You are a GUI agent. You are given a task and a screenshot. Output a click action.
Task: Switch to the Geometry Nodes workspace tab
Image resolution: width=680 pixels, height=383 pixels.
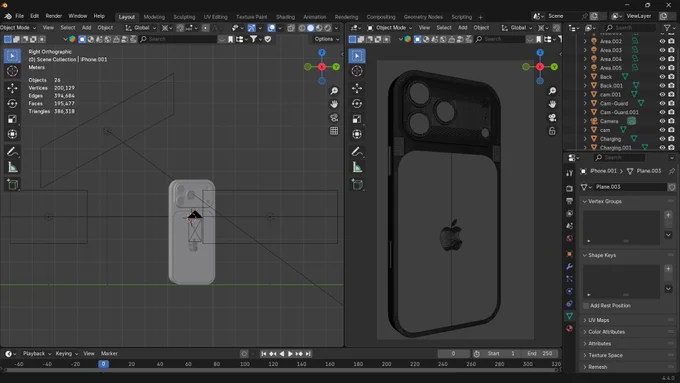pos(423,17)
